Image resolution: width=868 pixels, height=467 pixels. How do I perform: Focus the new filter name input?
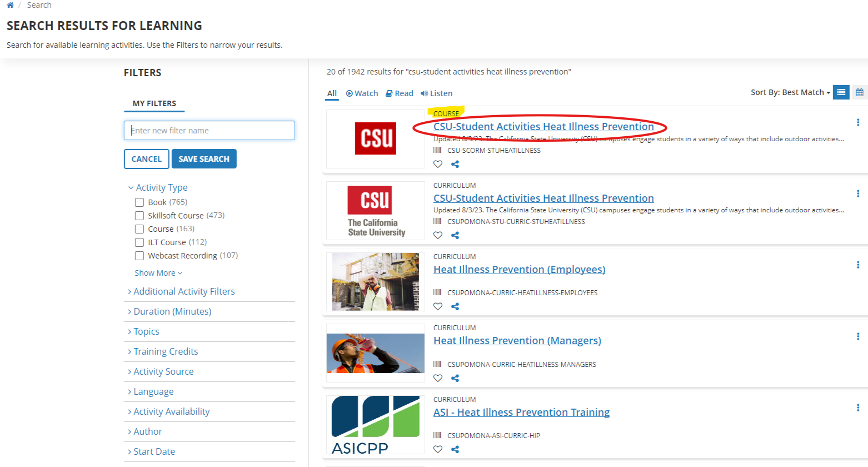click(x=209, y=131)
